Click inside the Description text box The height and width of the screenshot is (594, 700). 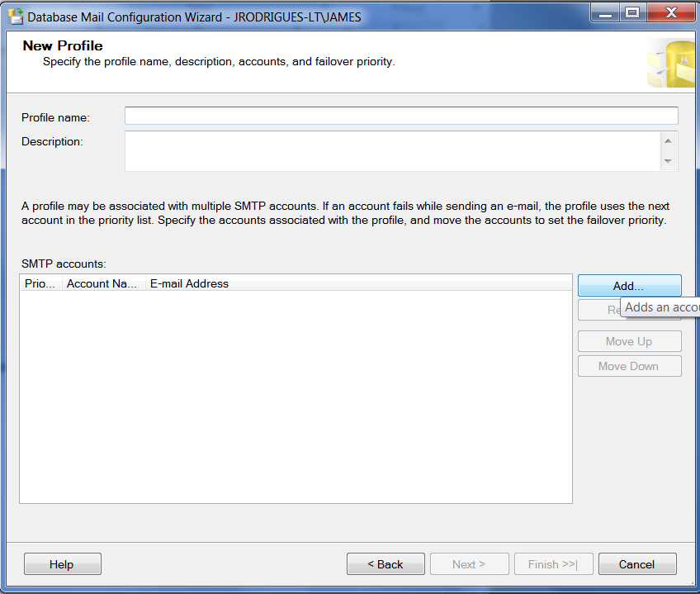click(392, 151)
